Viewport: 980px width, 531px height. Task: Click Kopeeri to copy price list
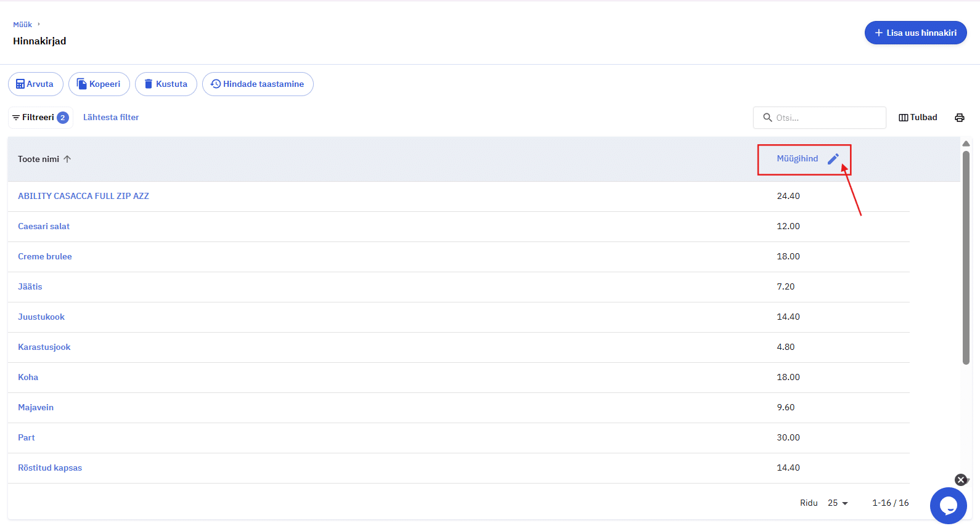[x=99, y=84]
